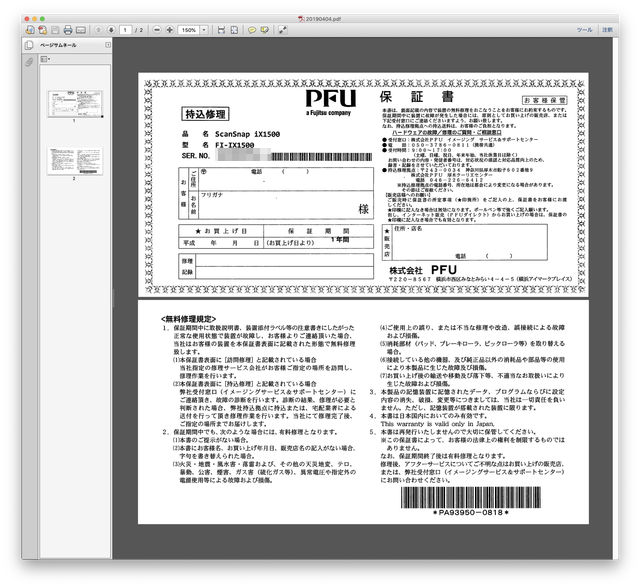The image size is (640, 588).
Task: Go to next page with down arrow
Action: tap(111, 30)
